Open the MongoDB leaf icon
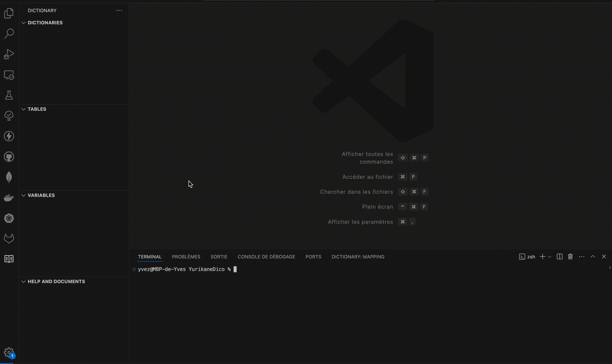The image size is (612, 364). tap(9, 177)
